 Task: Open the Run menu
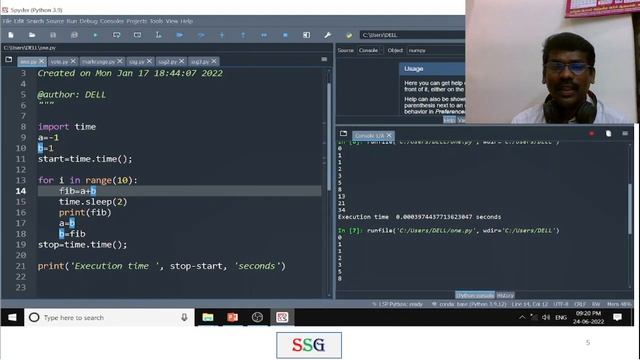pos(71,21)
